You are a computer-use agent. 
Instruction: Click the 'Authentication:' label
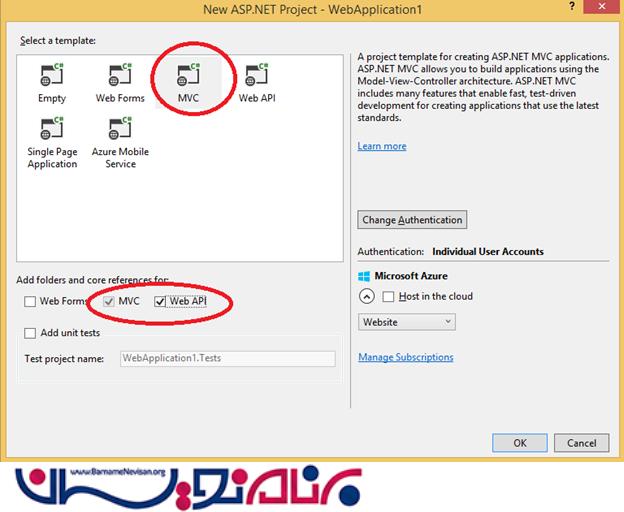391,252
